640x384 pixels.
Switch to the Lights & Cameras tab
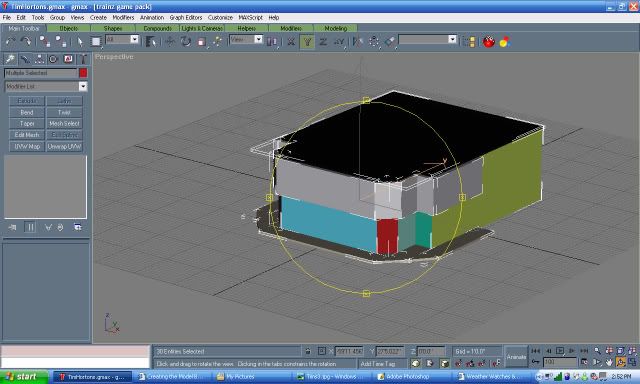pos(202,28)
